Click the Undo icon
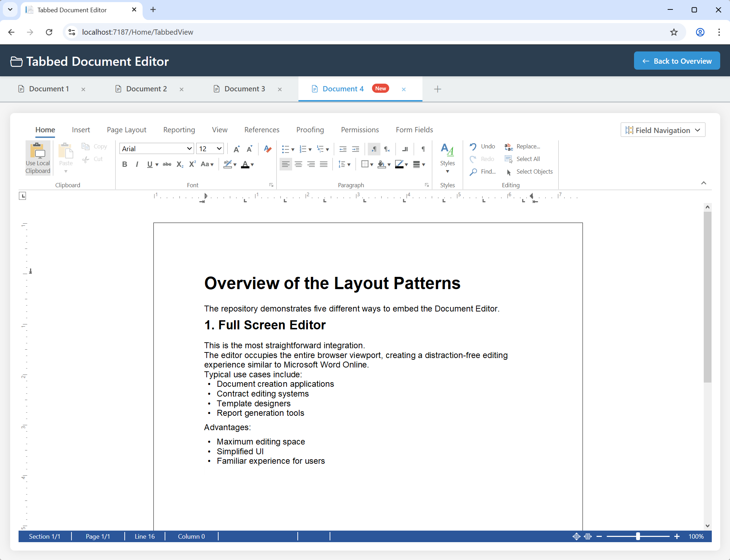730x560 pixels. click(474, 146)
